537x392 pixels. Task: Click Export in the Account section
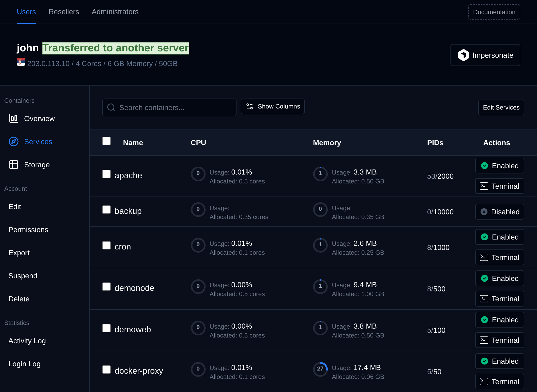(x=19, y=253)
